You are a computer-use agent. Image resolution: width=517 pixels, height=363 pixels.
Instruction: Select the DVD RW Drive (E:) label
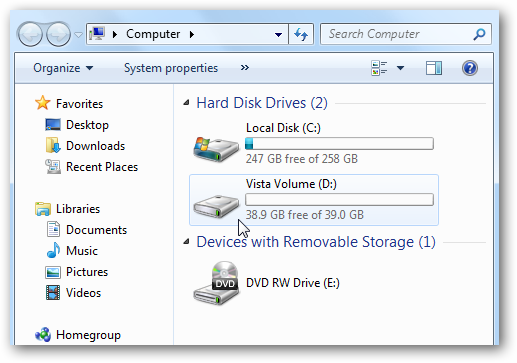point(293,283)
